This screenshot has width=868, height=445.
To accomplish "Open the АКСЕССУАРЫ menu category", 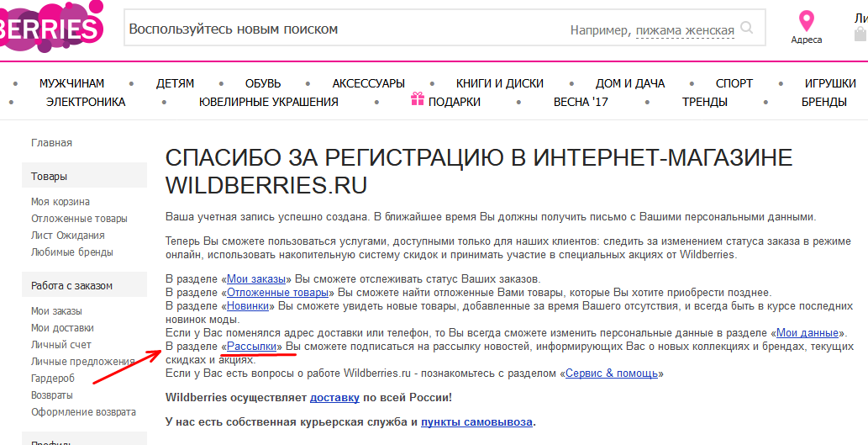I will point(369,83).
